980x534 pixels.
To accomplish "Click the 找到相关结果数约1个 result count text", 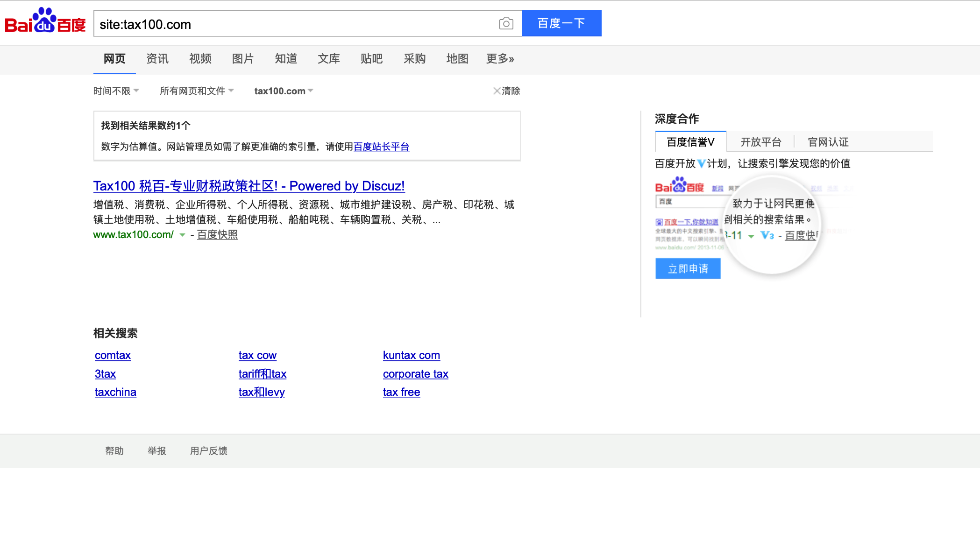I will click(x=146, y=126).
